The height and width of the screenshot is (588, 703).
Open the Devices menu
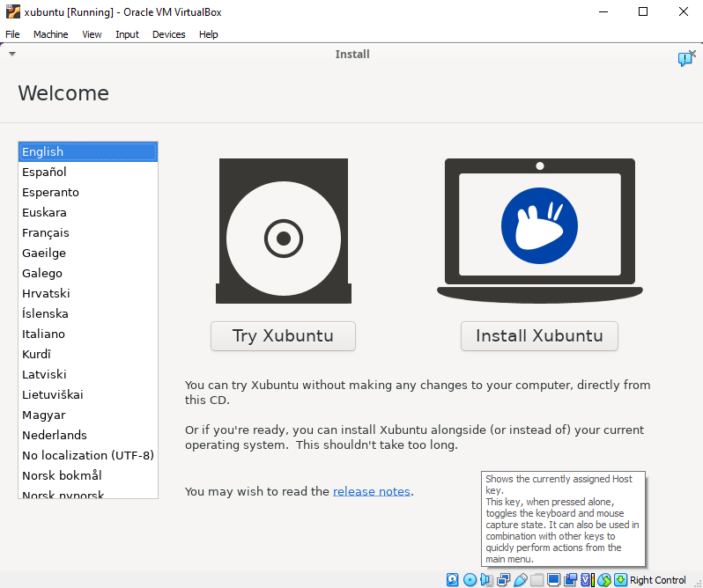click(x=168, y=34)
